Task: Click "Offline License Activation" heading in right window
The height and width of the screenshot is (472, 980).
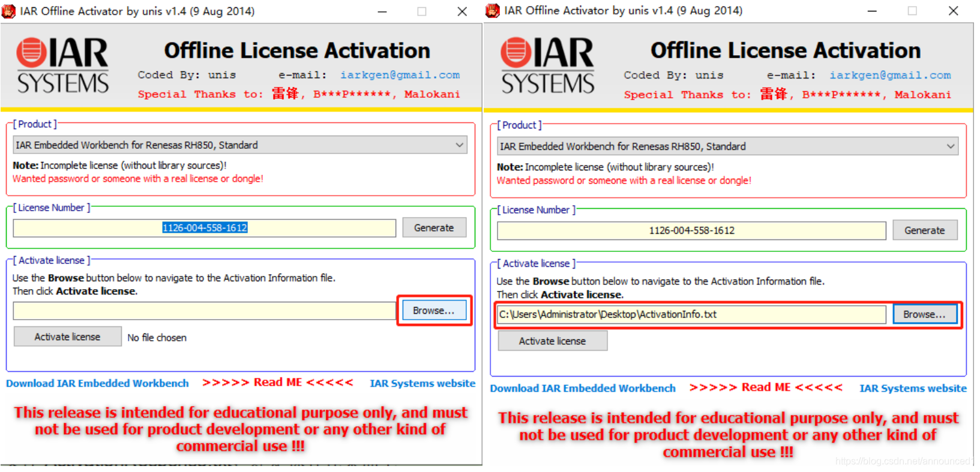Action: [x=786, y=51]
